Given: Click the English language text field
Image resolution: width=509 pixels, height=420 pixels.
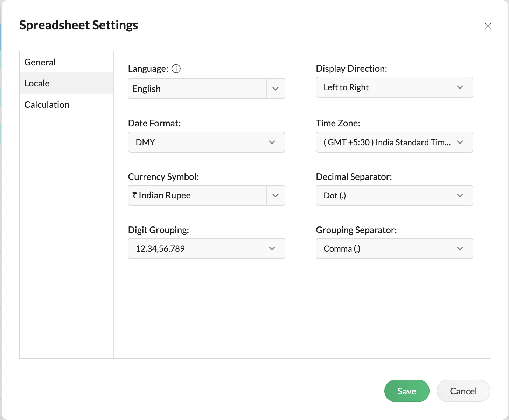Looking at the screenshot, I should (x=197, y=89).
